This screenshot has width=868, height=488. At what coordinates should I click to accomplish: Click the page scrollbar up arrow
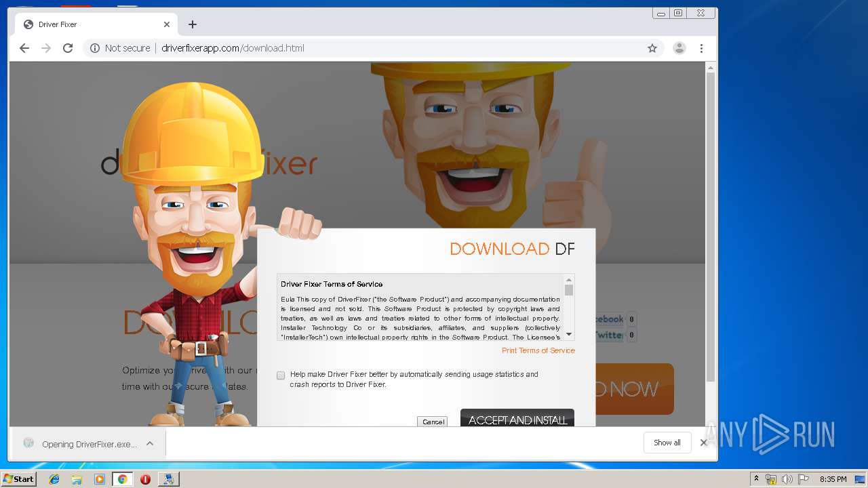pos(711,68)
